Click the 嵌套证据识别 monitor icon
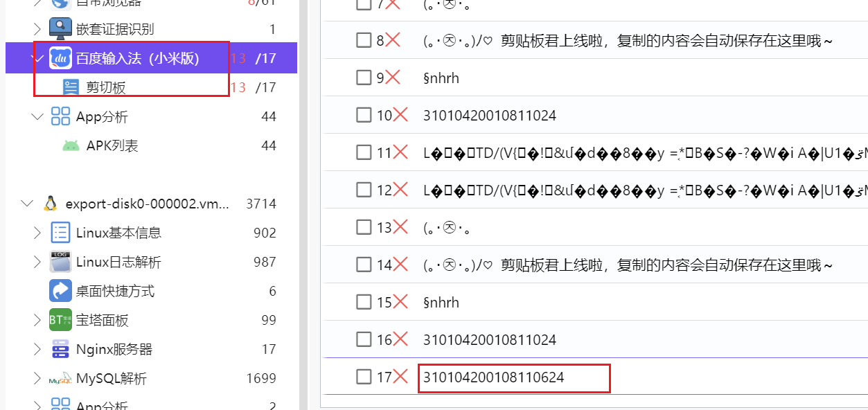 61,28
